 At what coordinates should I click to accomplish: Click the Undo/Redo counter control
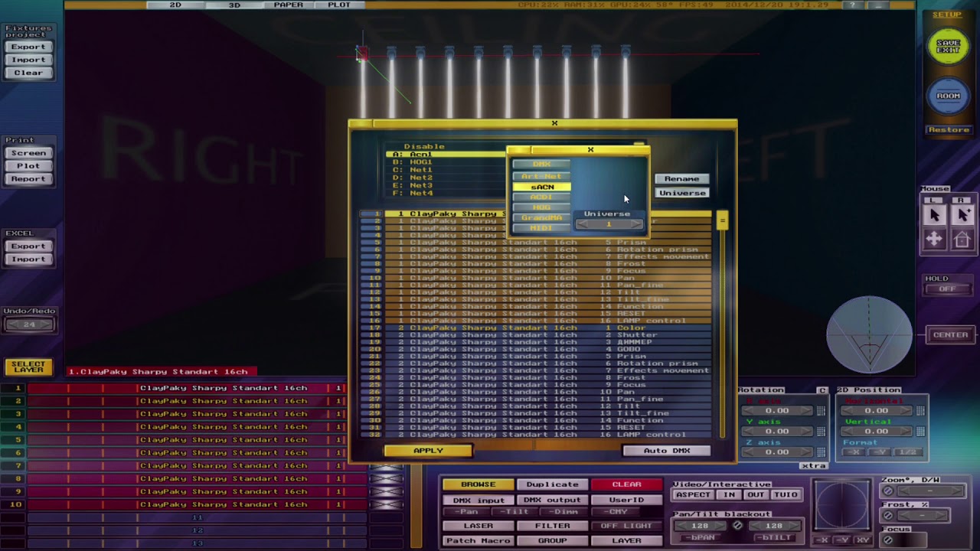(28, 324)
